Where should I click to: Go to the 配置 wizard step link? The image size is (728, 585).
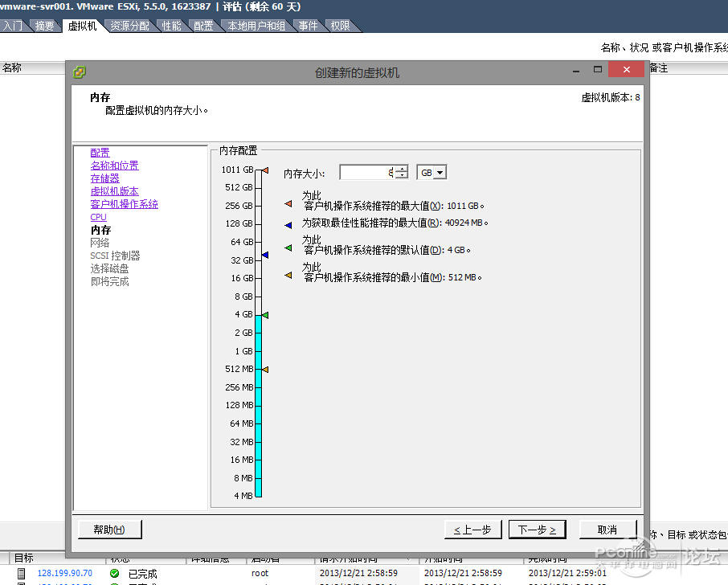pos(100,153)
